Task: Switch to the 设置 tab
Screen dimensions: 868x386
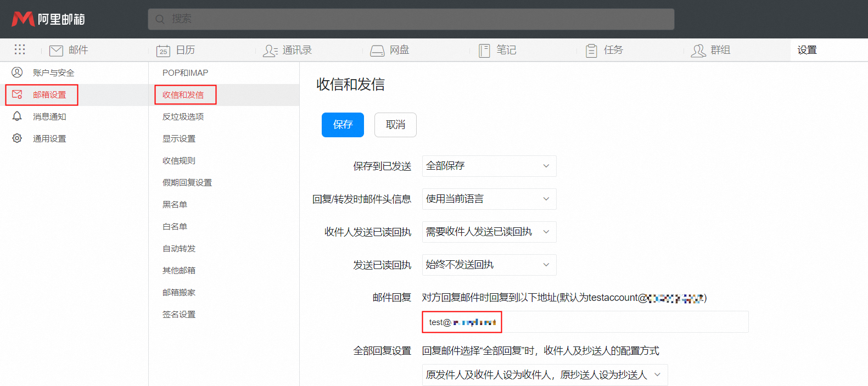Action: pyautogui.click(x=807, y=50)
